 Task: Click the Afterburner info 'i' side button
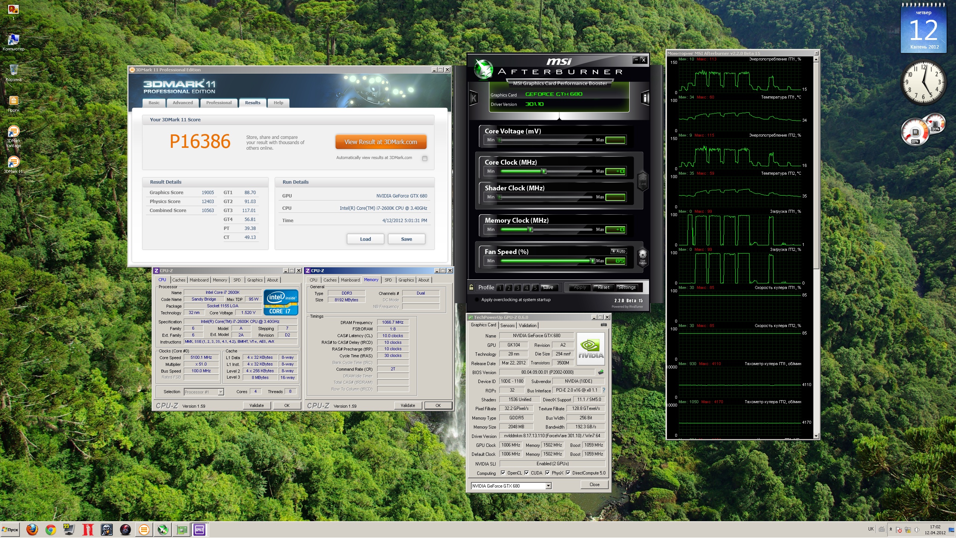(645, 98)
